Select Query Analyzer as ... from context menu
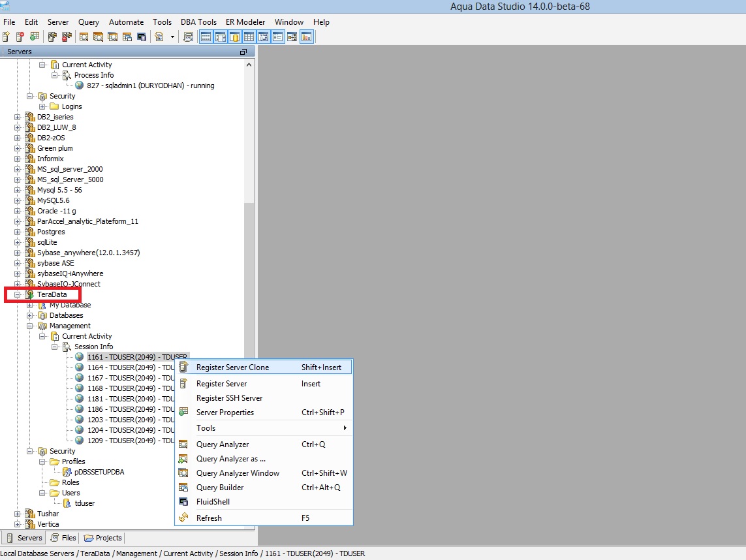Image resolution: width=746 pixels, height=560 pixels. point(264,459)
